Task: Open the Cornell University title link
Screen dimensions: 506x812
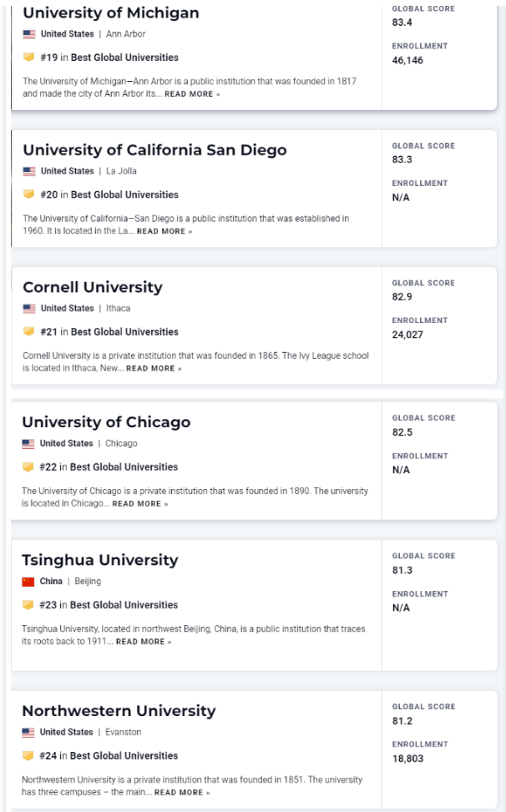Action: point(93,287)
